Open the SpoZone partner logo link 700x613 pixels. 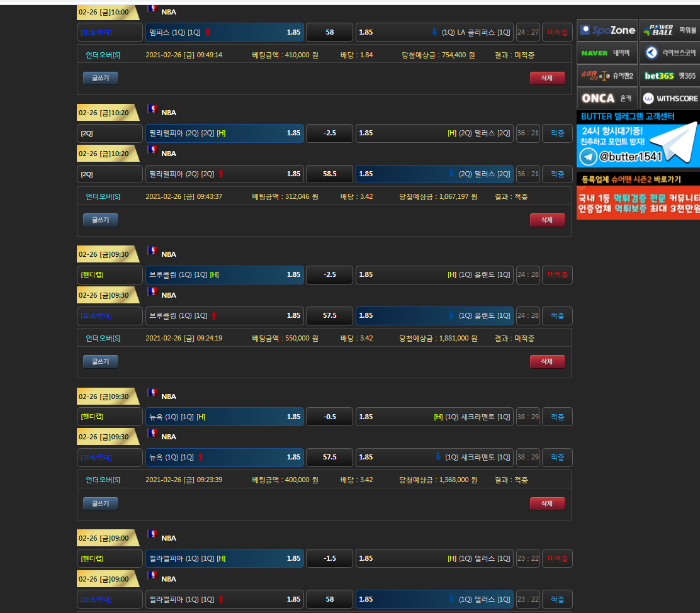pos(607,30)
